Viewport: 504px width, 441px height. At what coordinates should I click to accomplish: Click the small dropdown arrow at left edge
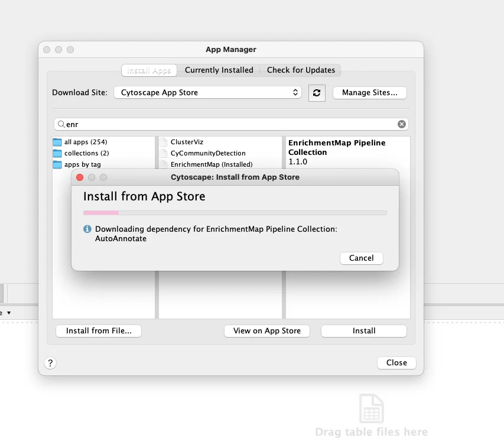pyautogui.click(x=9, y=313)
